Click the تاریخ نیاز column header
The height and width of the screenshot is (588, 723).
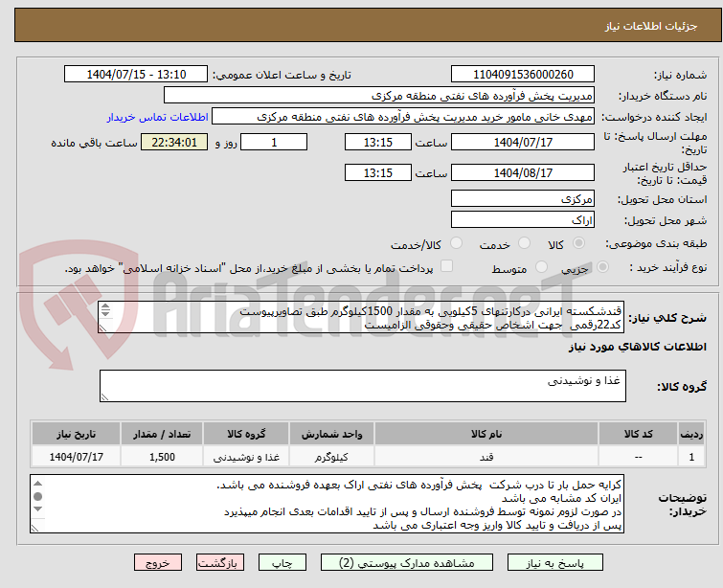click(x=76, y=434)
